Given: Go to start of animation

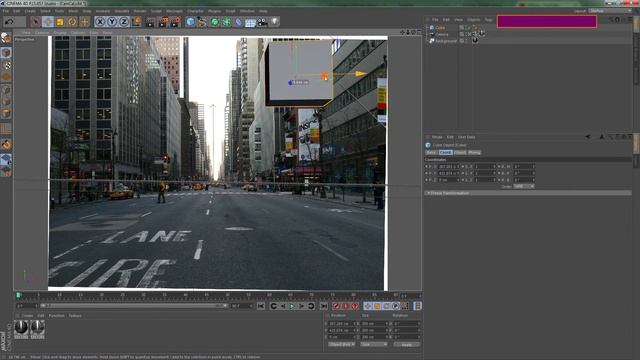Looking at the screenshot, I should coord(261,306).
